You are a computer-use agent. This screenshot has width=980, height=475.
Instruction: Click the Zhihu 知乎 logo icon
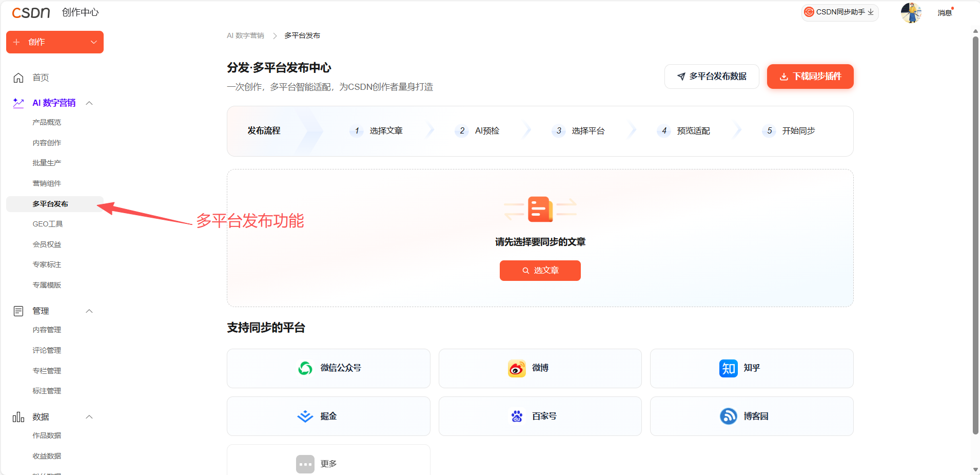728,368
